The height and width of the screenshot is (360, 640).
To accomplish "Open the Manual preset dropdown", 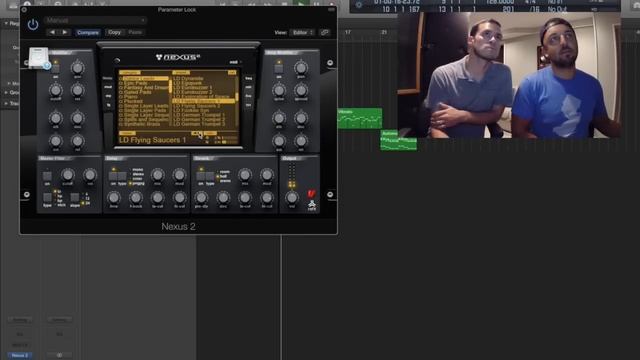I will [96, 20].
